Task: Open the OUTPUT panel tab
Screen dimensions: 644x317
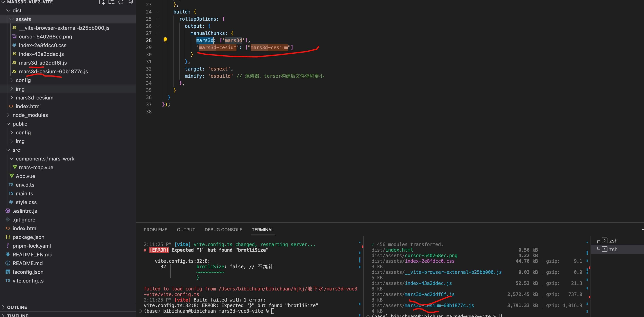Action: point(186,230)
